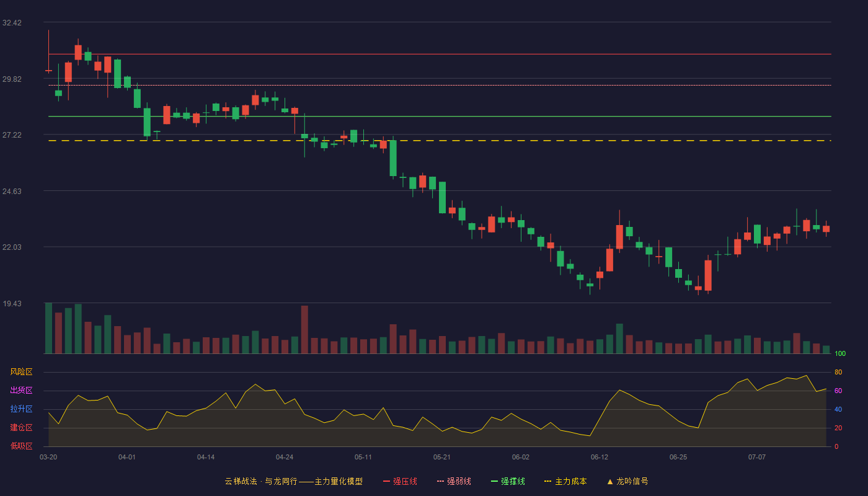Click the 04-14 date label

click(206, 457)
